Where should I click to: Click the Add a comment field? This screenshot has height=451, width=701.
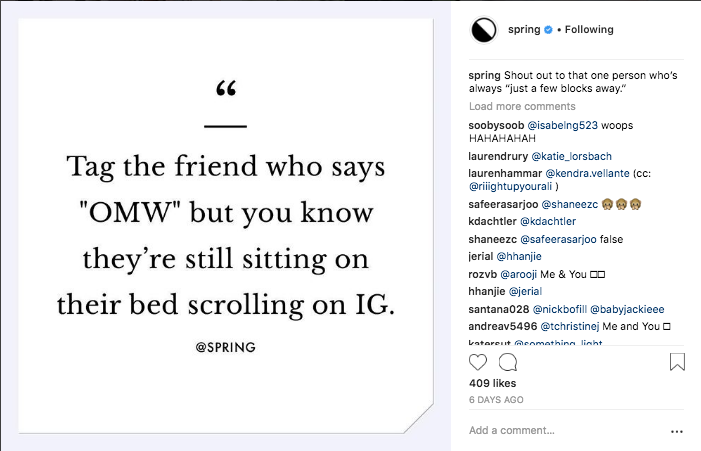tap(560, 431)
